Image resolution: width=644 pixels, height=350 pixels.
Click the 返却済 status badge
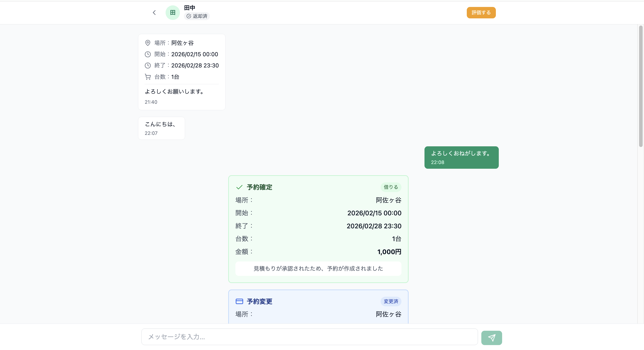coord(197,16)
